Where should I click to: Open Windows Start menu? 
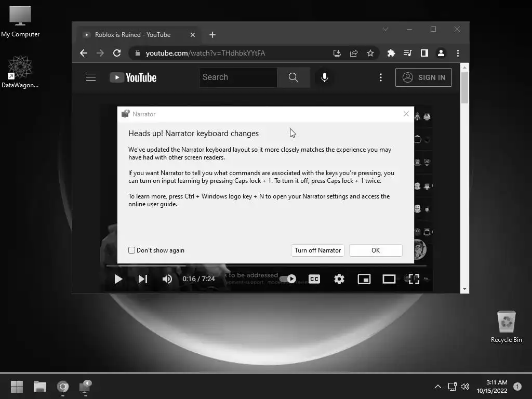pos(17,387)
